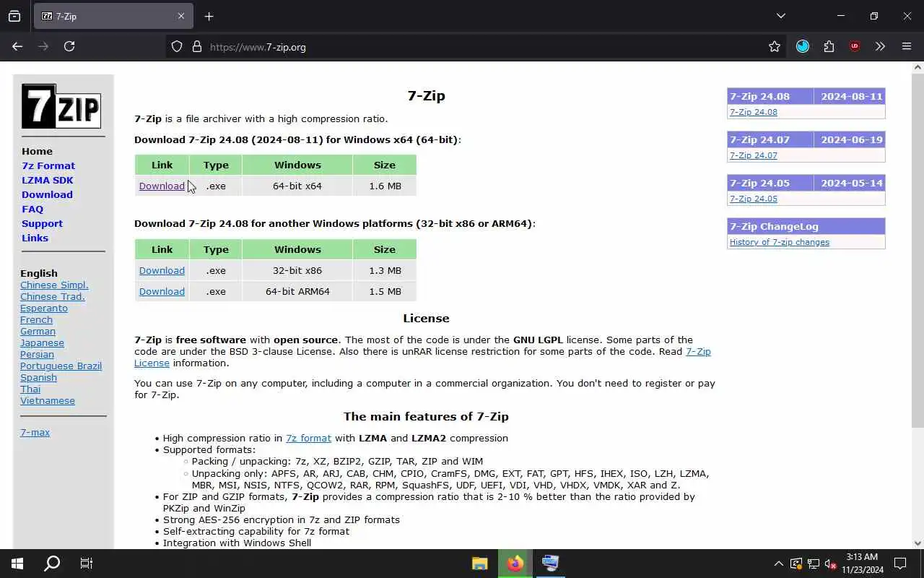Click the scrollbar down arrow
Image resolution: width=924 pixels, height=578 pixels.
[918, 543]
